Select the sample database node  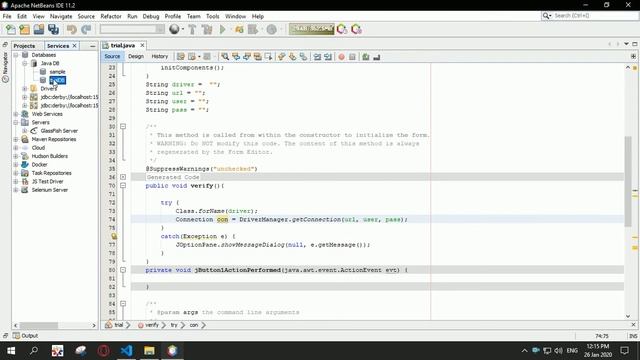(57, 72)
